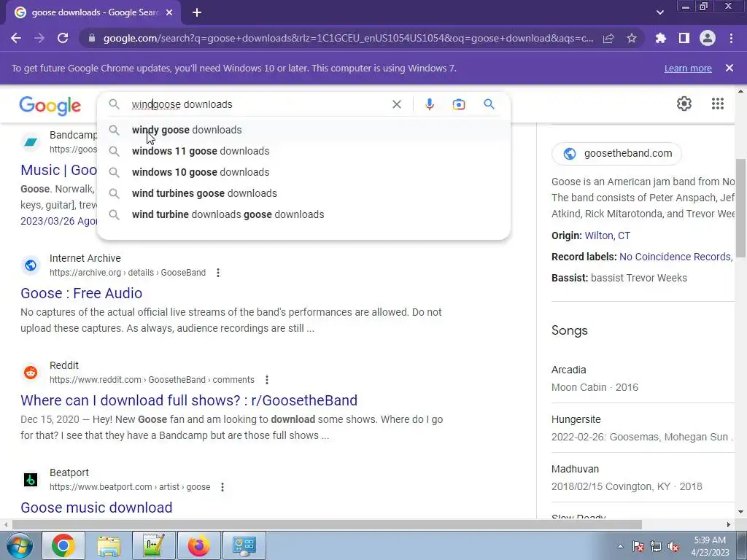The image size is (747, 560).
Task: Go back using the browser back arrow
Action: [x=16, y=38]
